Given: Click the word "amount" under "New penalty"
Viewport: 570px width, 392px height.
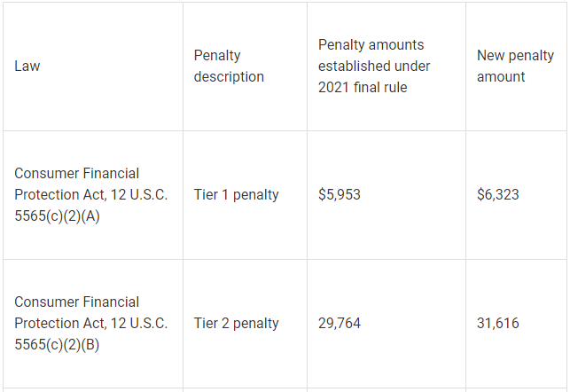Looking at the screenshot, I should [x=501, y=77].
